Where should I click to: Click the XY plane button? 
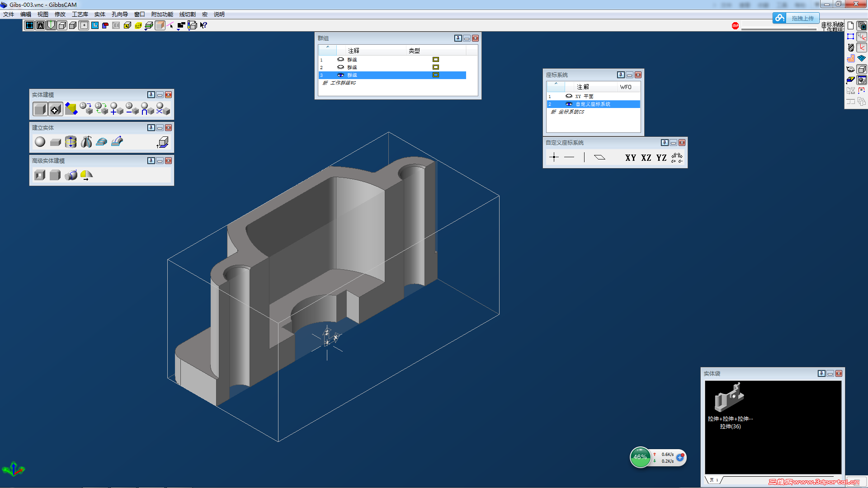(x=631, y=158)
